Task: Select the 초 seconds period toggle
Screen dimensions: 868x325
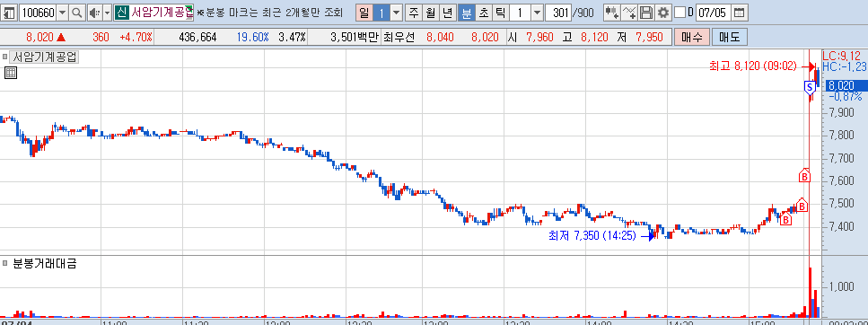Action: pos(484,13)
